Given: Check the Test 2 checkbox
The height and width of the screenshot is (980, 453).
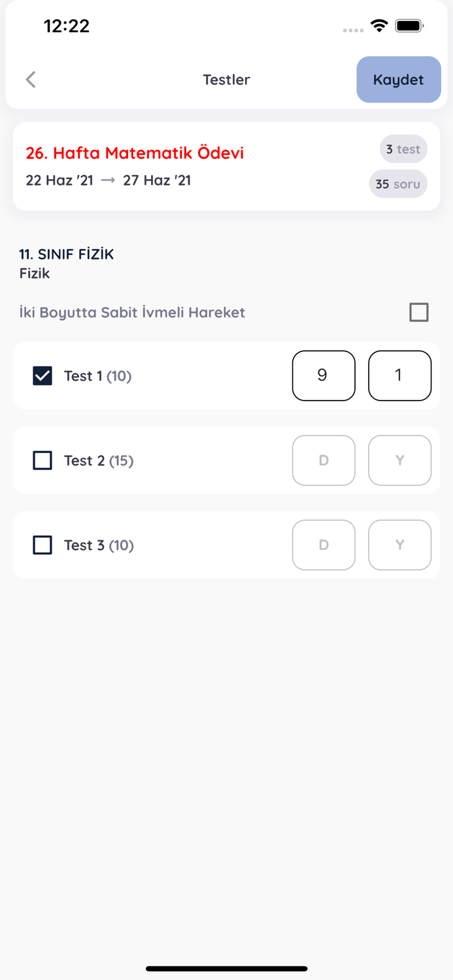Looking at the screenshot, I should 42,461.
